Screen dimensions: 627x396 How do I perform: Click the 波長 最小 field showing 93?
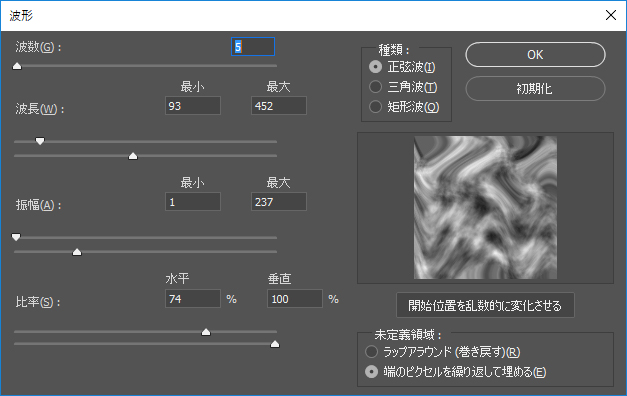pos(193,106)
